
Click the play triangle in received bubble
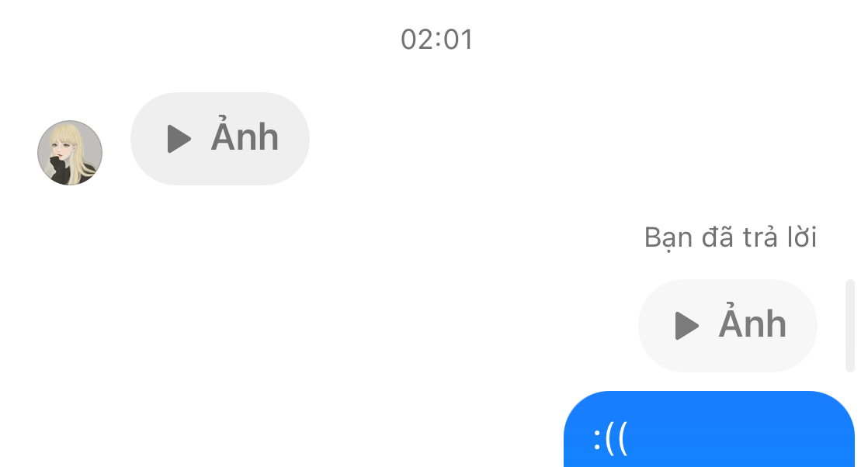pos(179,138)
